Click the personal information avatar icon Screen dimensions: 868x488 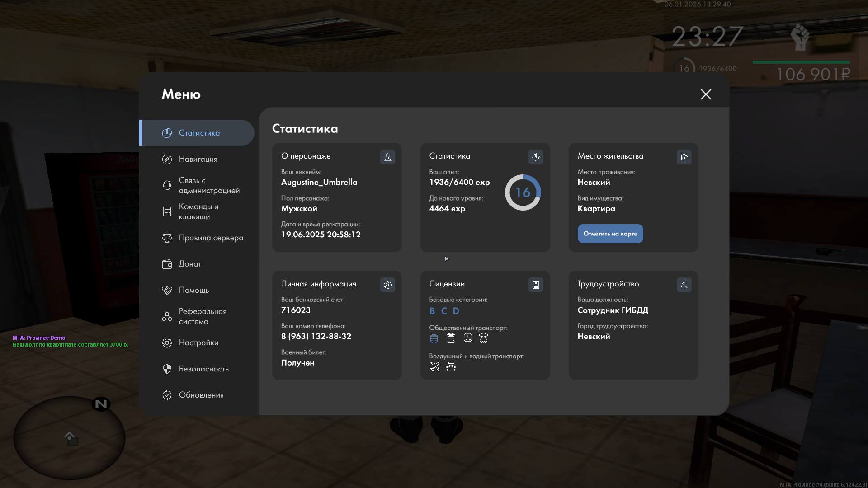[387, 285]
